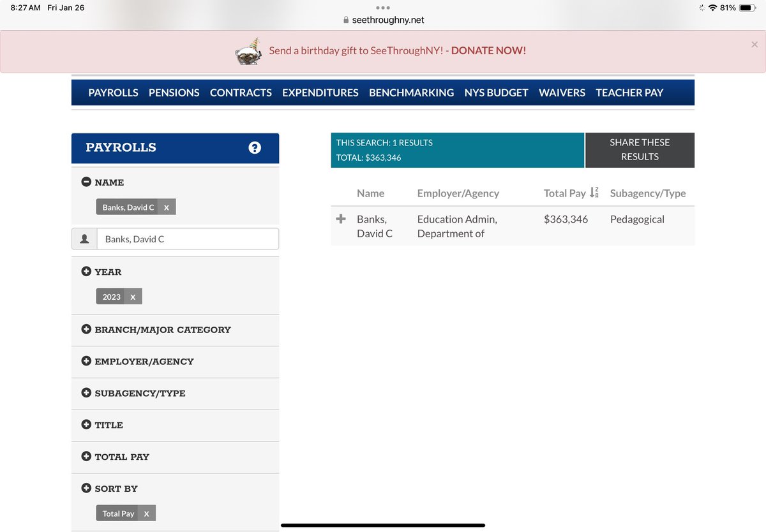Expand the TITLE filter section
Screen dimensions: 766x532
tap(86, 424)
